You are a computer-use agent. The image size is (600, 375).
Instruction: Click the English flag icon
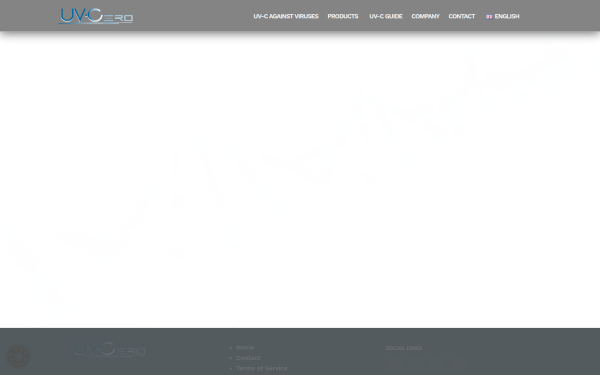(489, 16)
